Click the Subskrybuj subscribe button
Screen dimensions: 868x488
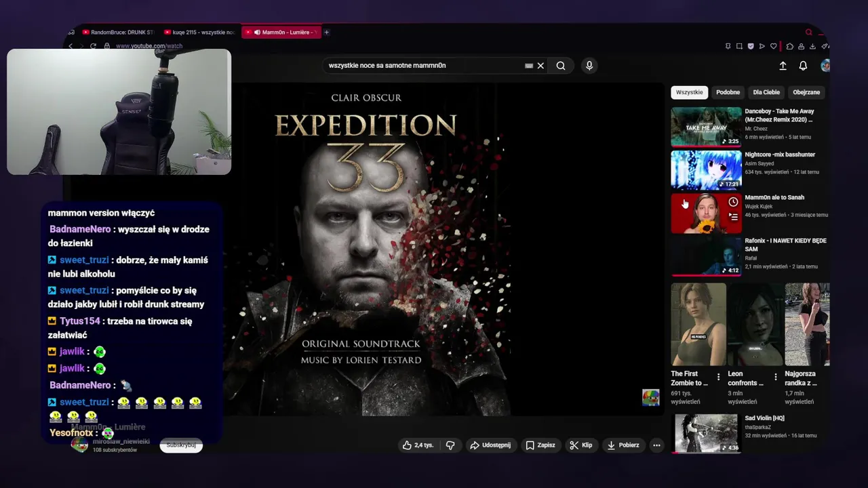pos(181,445)
